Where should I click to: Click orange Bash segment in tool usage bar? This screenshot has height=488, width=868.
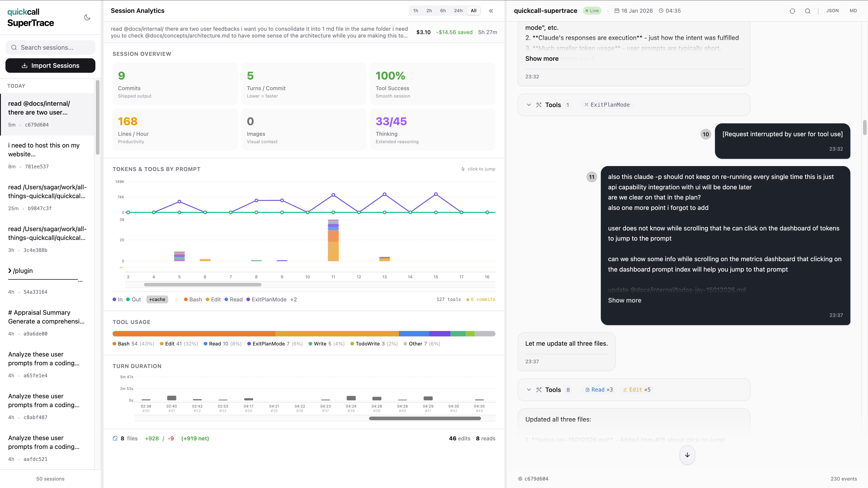194,334
